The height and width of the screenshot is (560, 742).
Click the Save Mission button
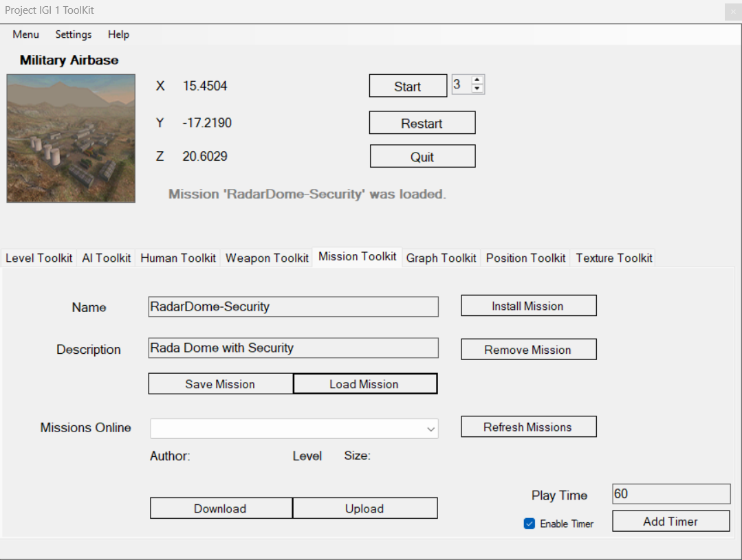pyautogui.click(x=221, y=383)
